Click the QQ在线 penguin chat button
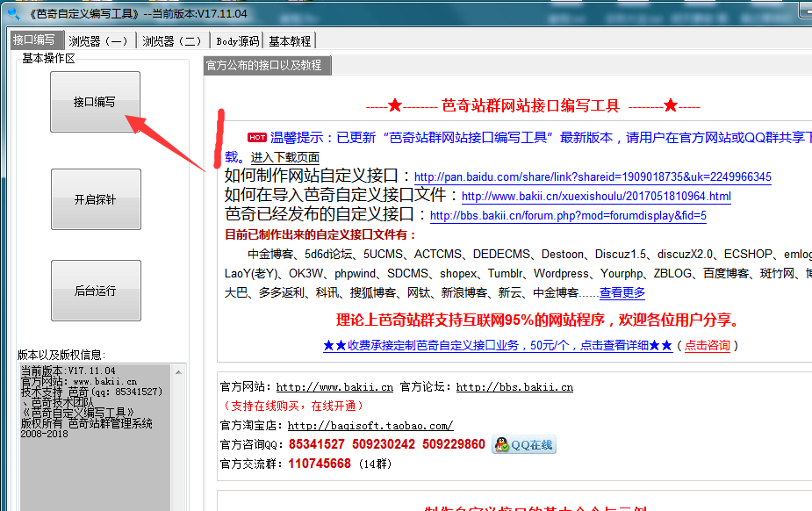Image resolution: width=812 pixels, height=511 pixels. 524,445
